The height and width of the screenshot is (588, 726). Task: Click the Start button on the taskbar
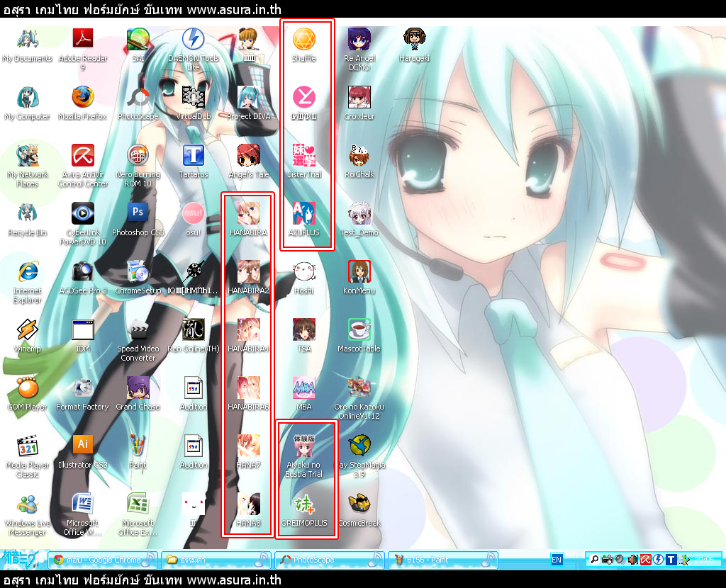click(x=21, y=558)
